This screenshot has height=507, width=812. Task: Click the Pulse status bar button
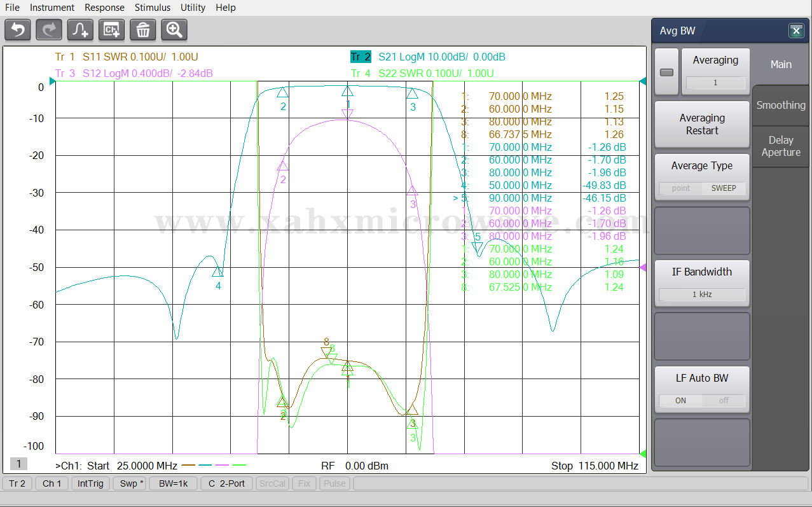click(334, 483)
